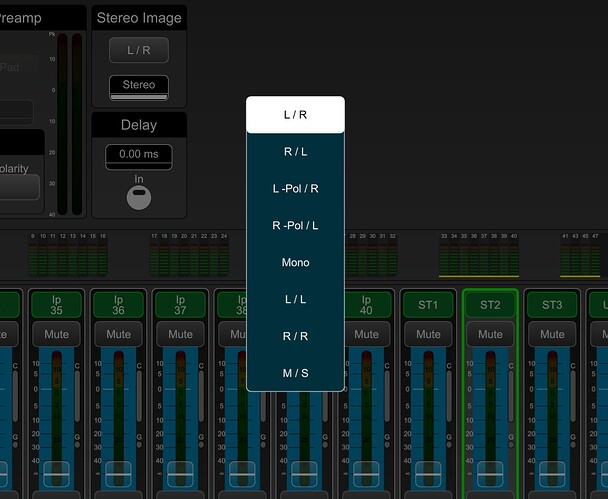The image size is (608, 499).
Task: Mute channel Ip 40
Action: point(366,334)
